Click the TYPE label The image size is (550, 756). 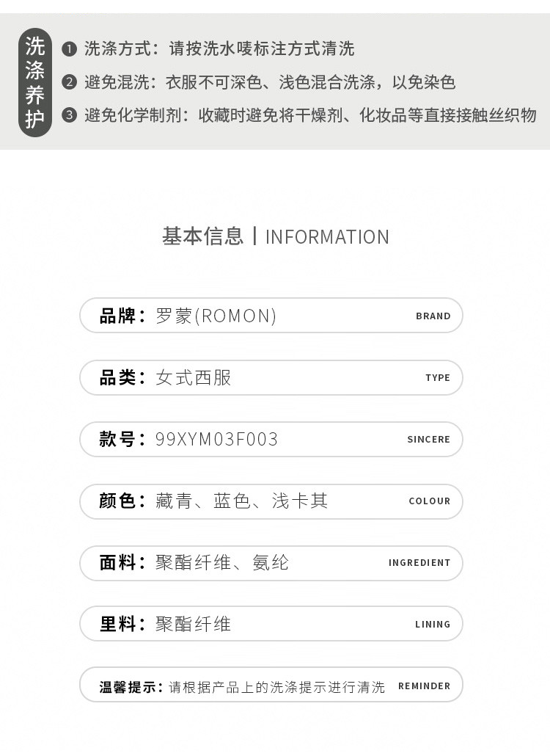pos(438,378)
